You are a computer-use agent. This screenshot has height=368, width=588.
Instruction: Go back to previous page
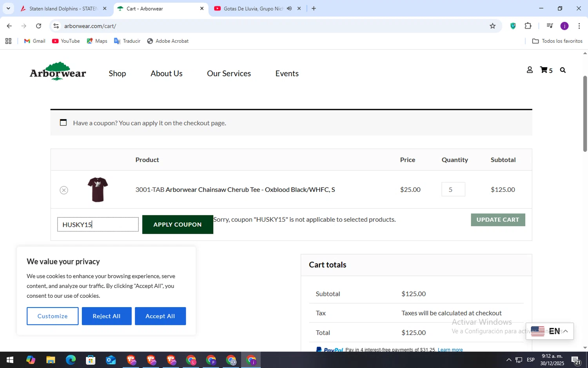9,26
